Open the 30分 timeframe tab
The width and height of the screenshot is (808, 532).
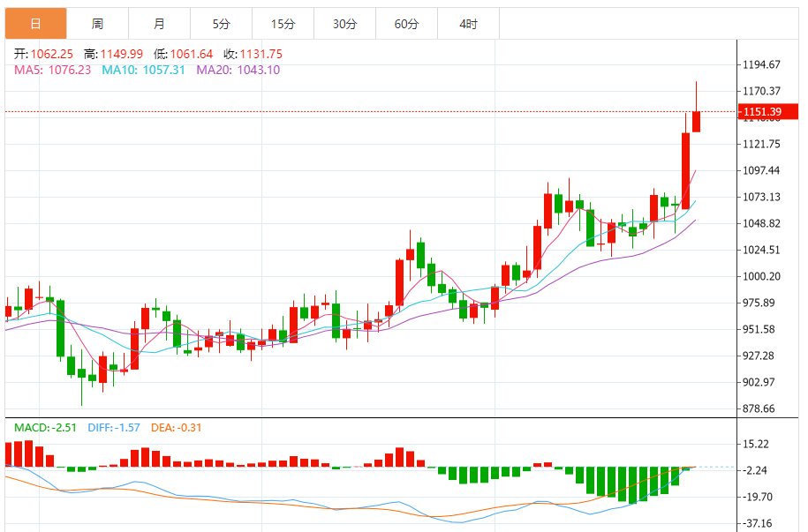click(x=344, y=24)
